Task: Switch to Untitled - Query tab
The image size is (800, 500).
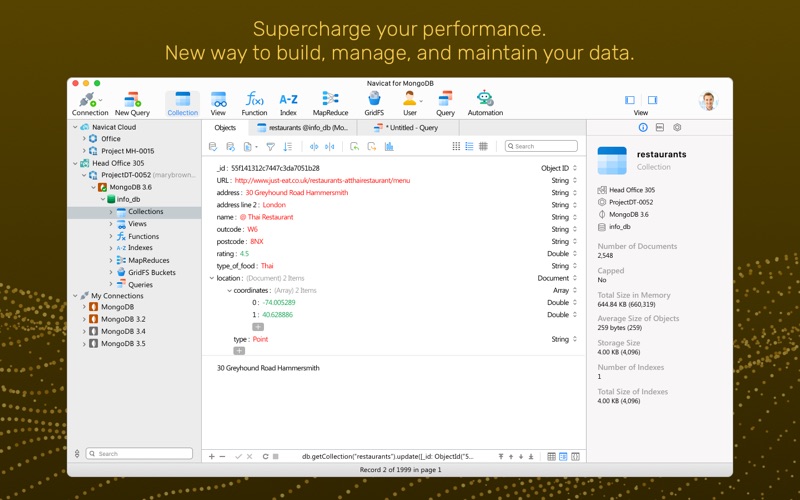Action: point(408,128)
